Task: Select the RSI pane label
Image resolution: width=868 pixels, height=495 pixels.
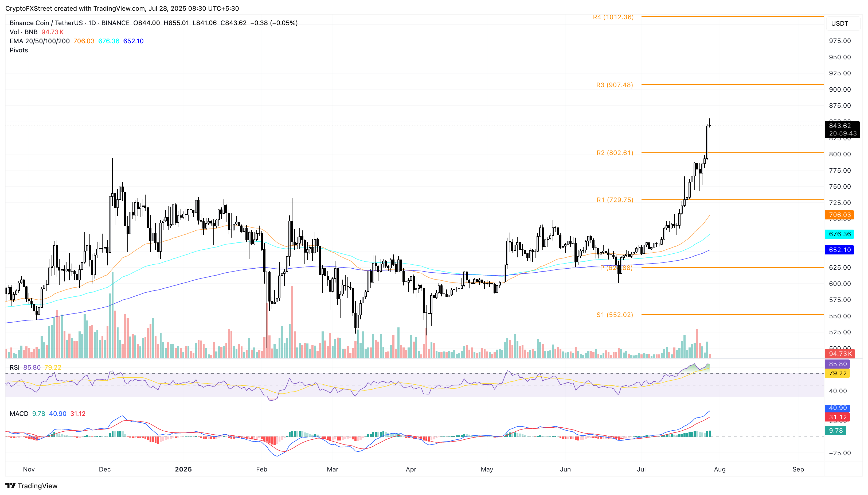Action: [15, 368]
